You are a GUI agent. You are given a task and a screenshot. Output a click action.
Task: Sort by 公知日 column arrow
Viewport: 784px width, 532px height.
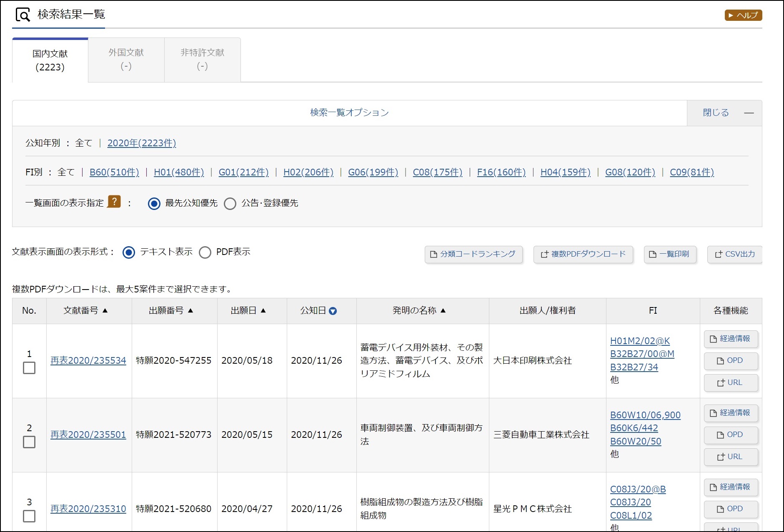pyautogui.click(x=333, y=311)
